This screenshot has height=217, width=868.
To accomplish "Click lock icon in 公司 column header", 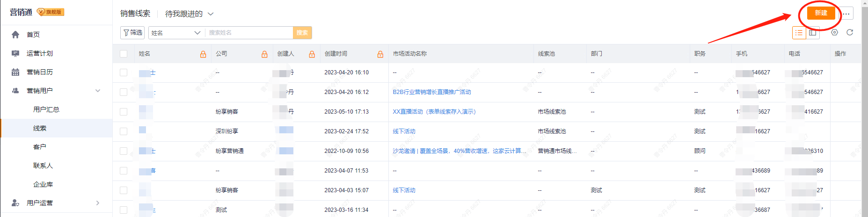I will click(x=264, y=54).
